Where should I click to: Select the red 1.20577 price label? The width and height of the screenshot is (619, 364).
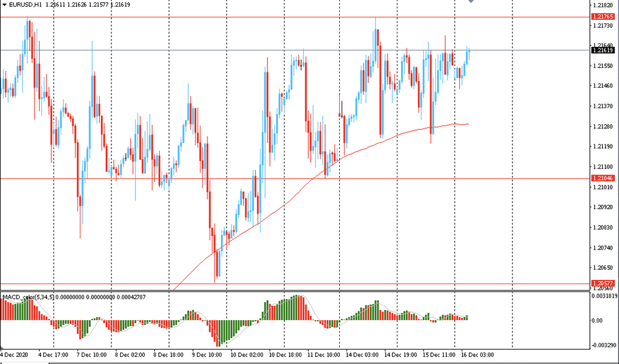[603, 284]
